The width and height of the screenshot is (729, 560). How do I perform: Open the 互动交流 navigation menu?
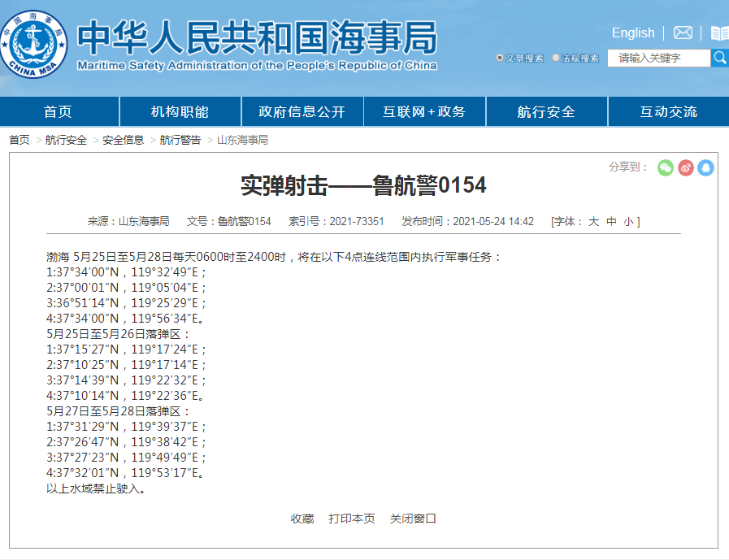669,111
